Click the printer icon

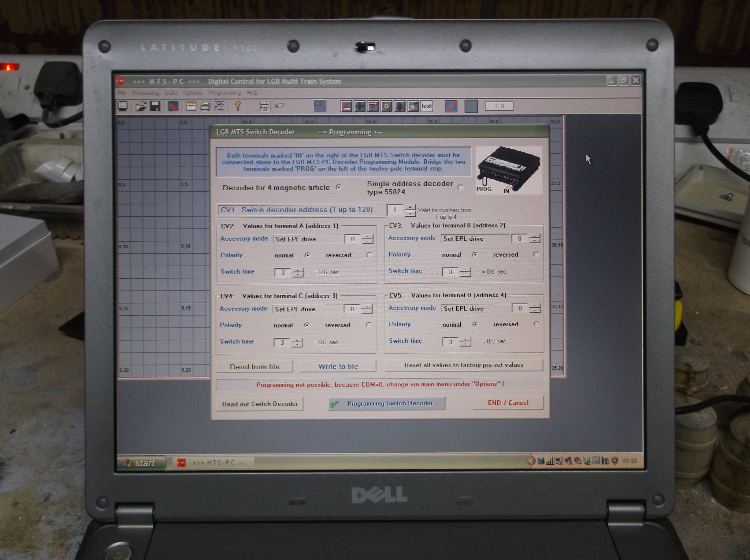point(205,107)
